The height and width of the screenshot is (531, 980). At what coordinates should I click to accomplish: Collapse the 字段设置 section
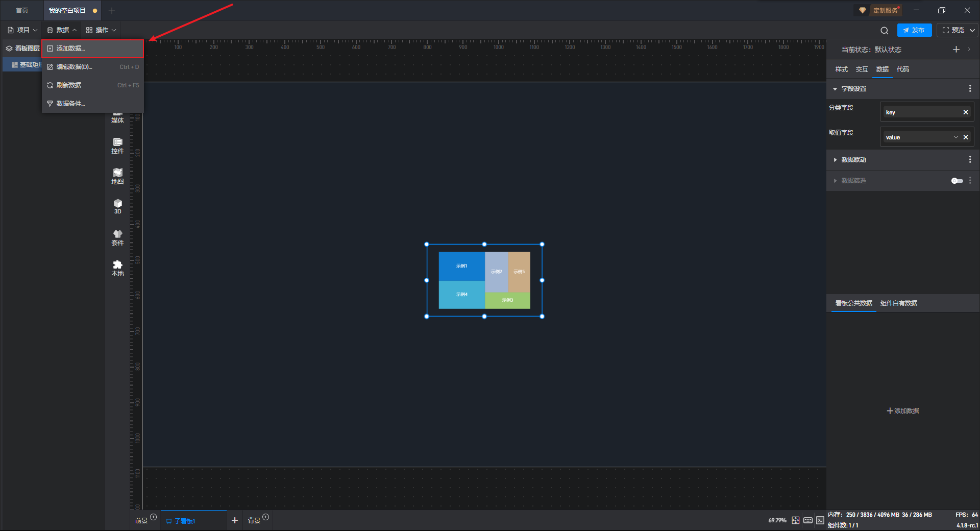(x=835, y=89)
